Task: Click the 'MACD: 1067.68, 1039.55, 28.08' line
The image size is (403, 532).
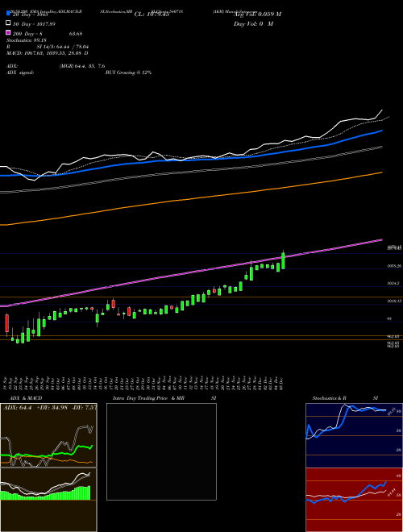Action: pos(48,53)
